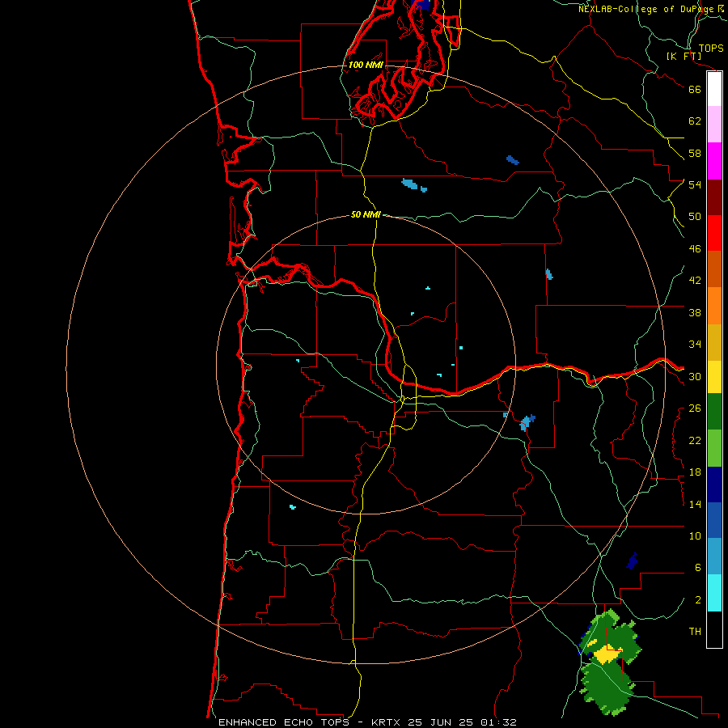Click the legend value '30'
This screenshot has height=728, width=728.
coord(695,376)
